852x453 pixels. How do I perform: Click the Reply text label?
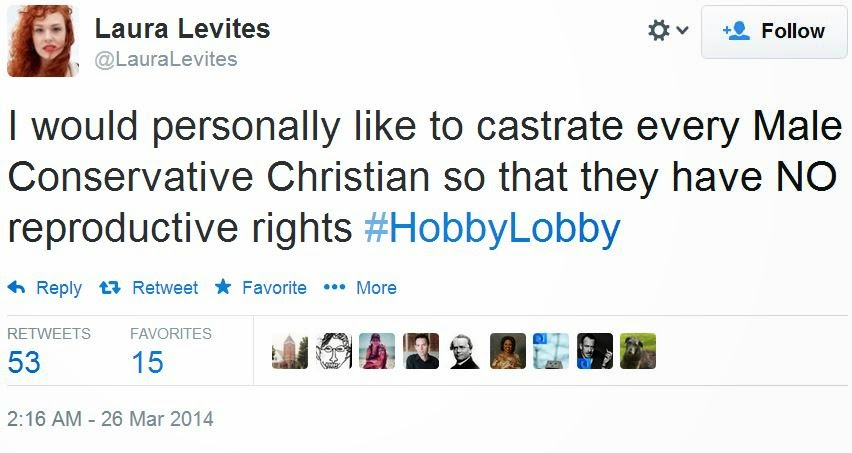59,288
